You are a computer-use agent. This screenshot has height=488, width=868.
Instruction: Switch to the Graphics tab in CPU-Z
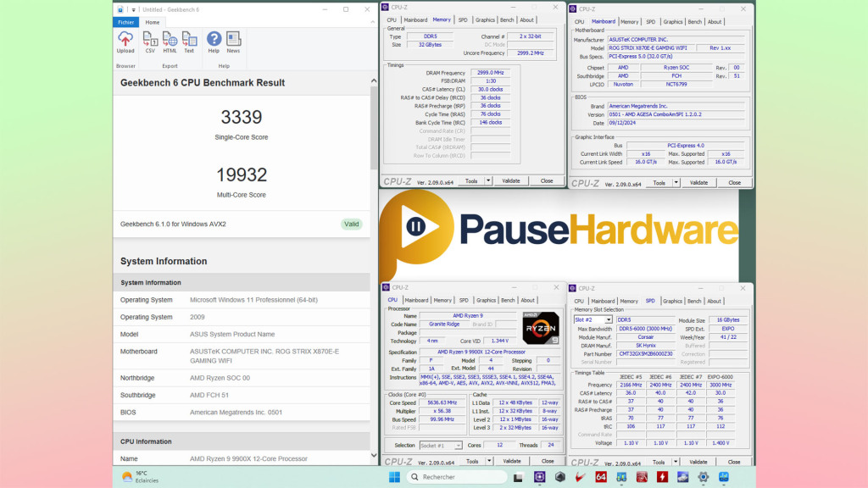coord(486,19)
